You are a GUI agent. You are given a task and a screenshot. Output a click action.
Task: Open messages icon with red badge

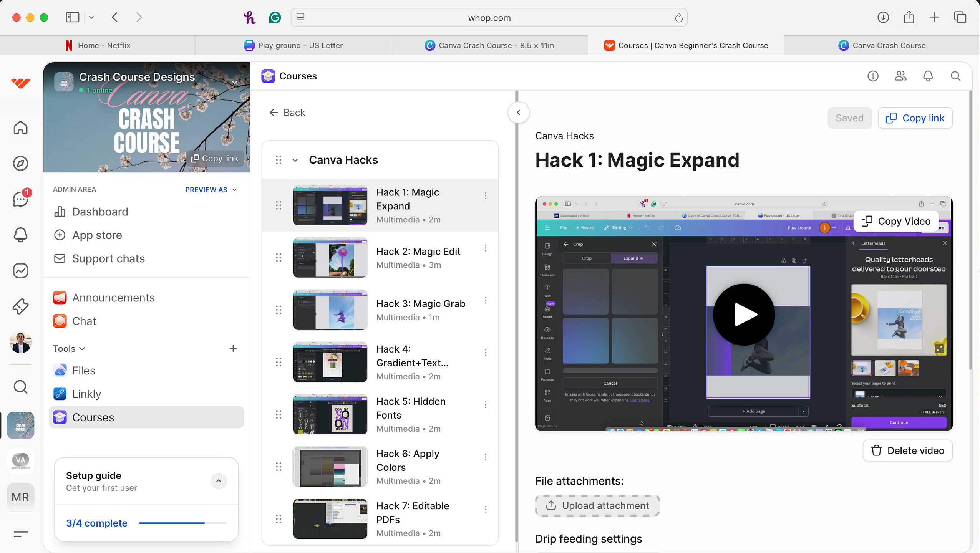click(x=21, y=198)
